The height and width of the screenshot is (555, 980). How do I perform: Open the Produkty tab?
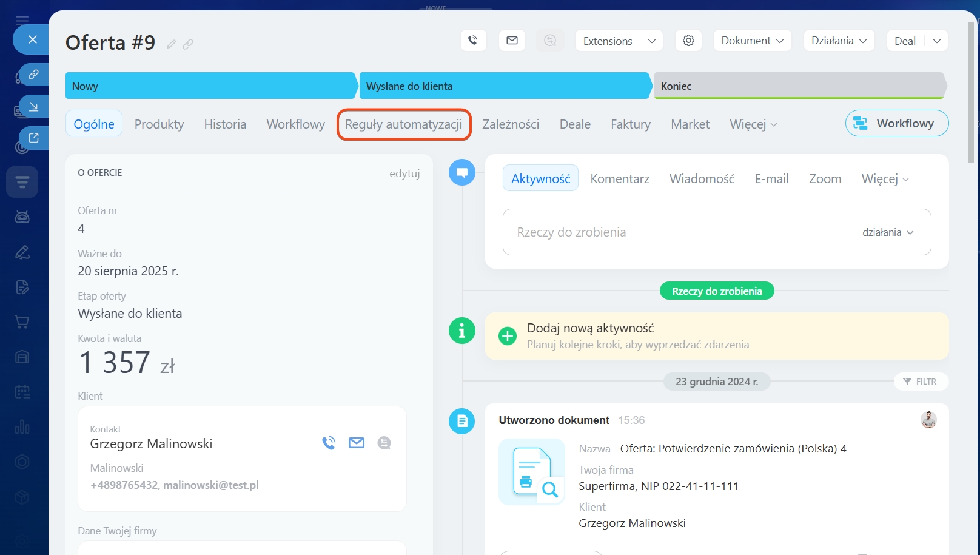(159, 124)
